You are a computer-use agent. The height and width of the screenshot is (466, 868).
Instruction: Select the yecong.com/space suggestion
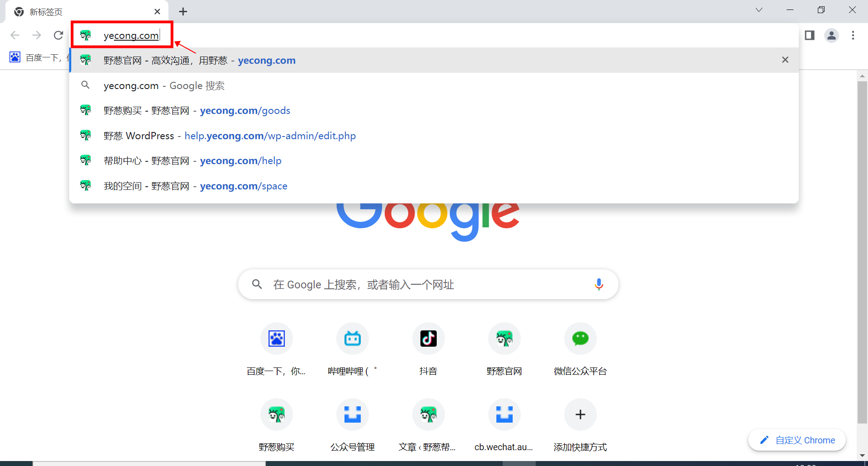434,186
